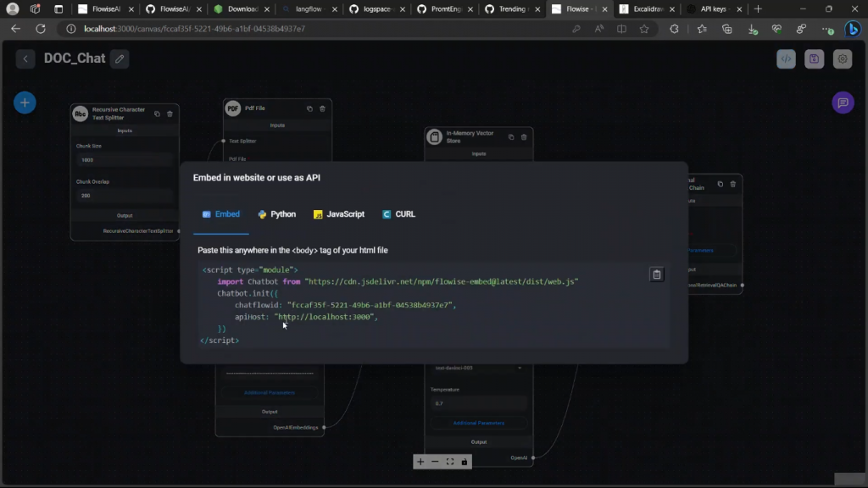Delete the Pdf File node
Image resolution: width=868 pixels, height=488 pixels.
(x=322, y=108)
